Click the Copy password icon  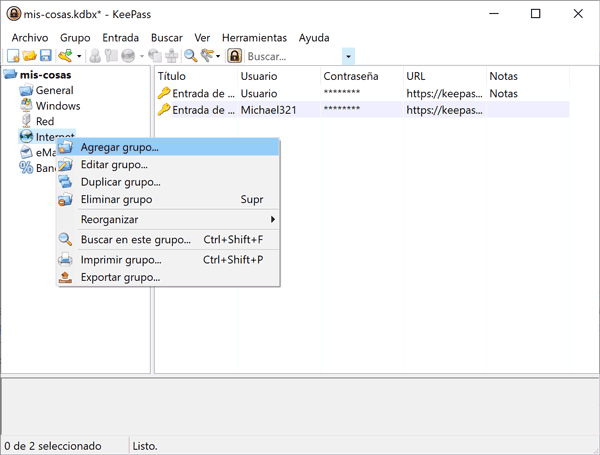coord(111,56)
